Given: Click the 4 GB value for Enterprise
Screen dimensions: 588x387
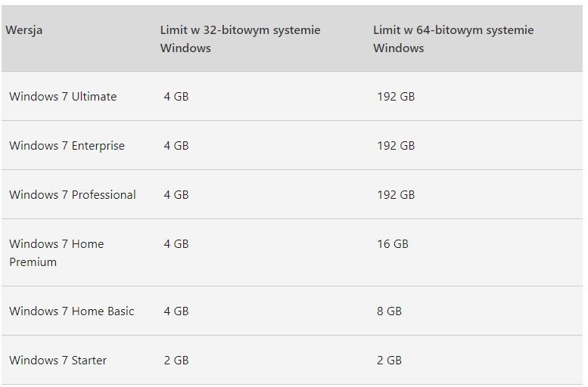Looking at the screenshot, I should (176, 146).
